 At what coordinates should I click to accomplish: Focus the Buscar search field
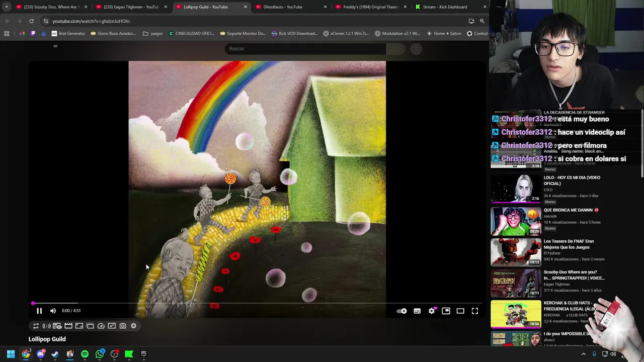[x=305, y=49]
